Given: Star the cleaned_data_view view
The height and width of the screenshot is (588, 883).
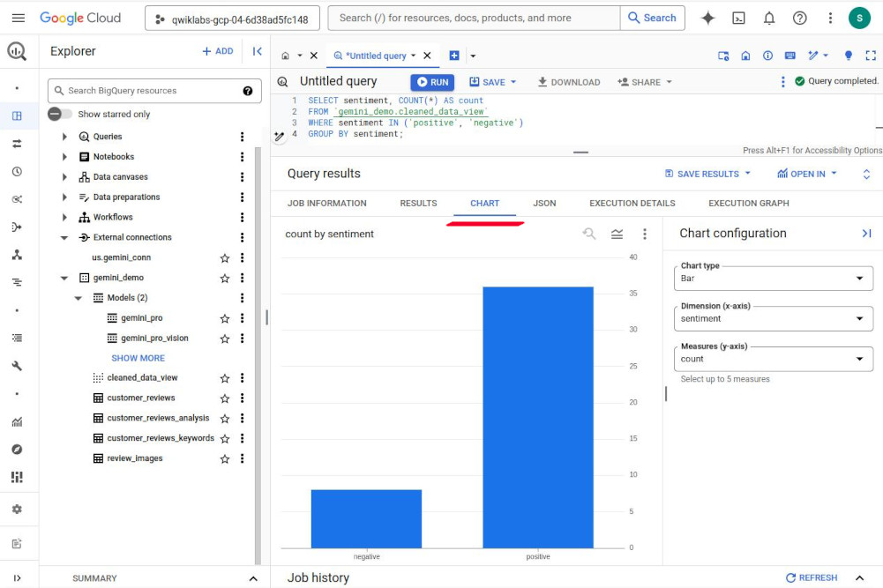Looking at the screenshot, I should tap(225, 378).
